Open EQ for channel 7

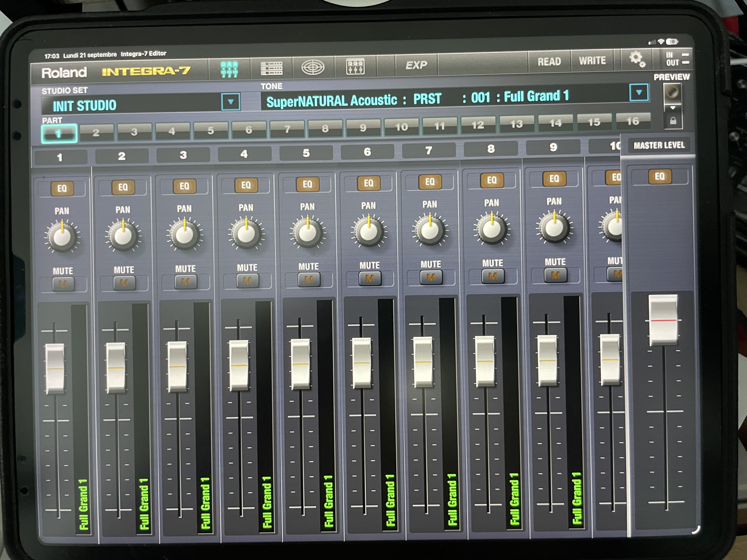[x=430, y=182]
